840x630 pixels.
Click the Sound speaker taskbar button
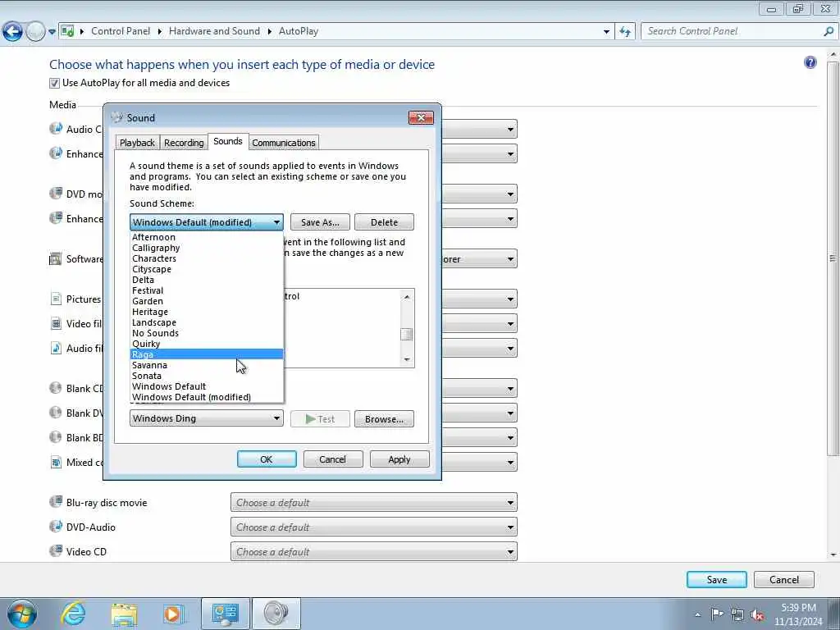click(x=276, y=614)
